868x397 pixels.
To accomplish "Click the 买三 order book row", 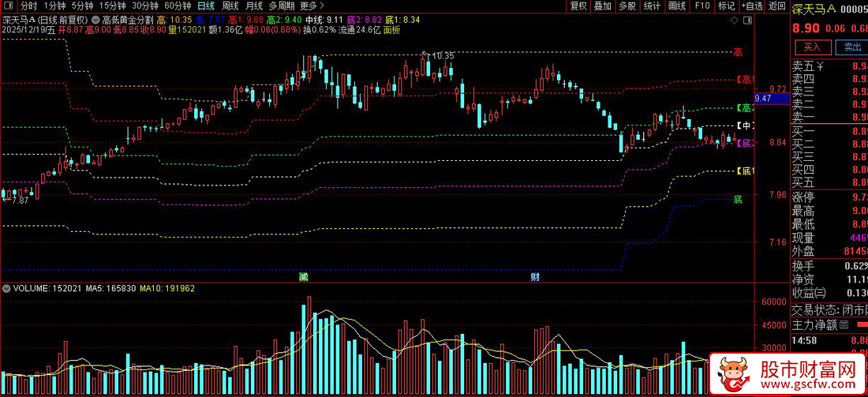I will [829, 157].
